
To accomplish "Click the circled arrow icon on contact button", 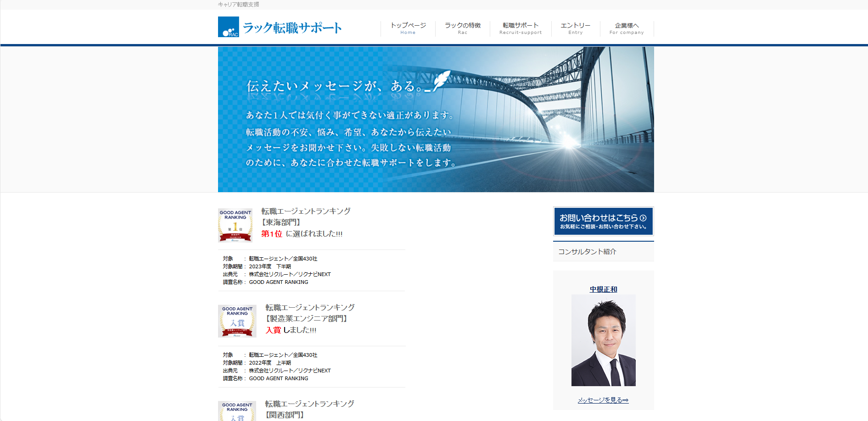I will [x=643, y=218].
